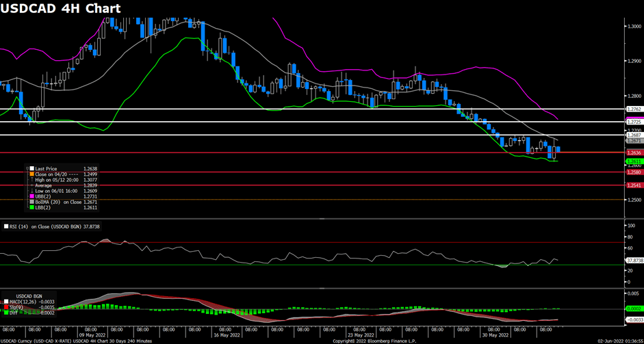The image size is (644, 344).
Task: Click the USDCAD 4H Chart title
Action: pos(60,8)
